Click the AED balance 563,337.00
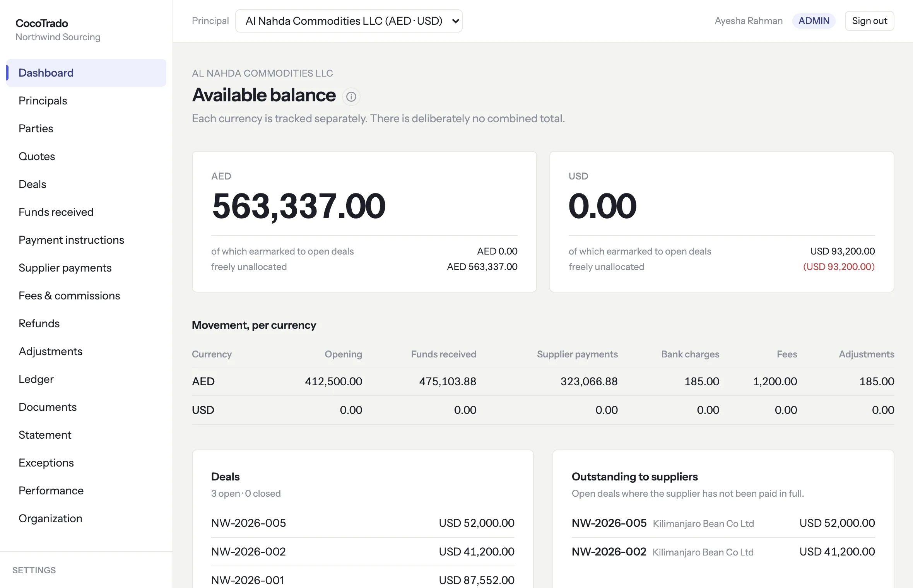The image size is (913, 588). point(299,206)
